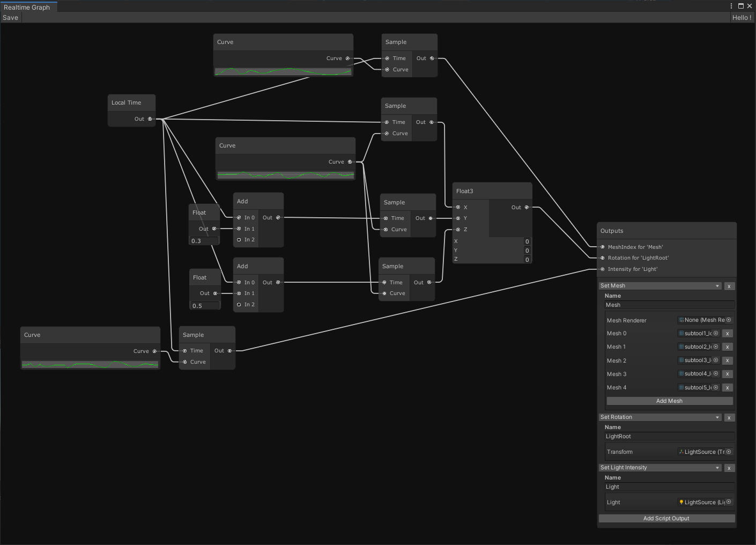Open object picker for Mesh 0 field
The image size is (756, 545).
tap(716, 333)
